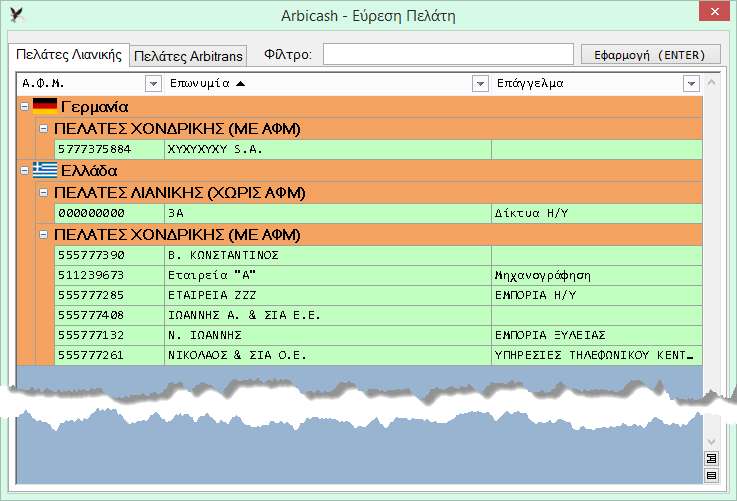Viewport: 737px width, 501px height.
Task: Select customer ΝΙΚΟΛΑΟΣ & ΣΙΑ Ο.Ε.
Action: pos(328,355)
